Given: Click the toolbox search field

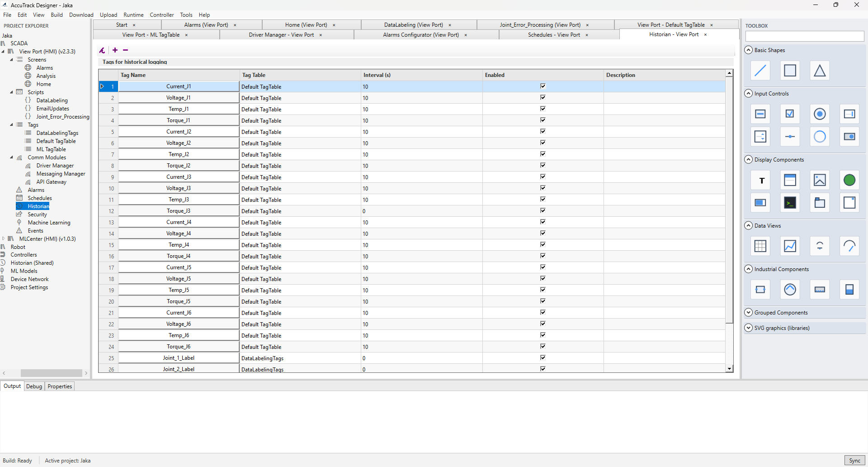Looking at the screenshot, I should click(x=805, y=36).
